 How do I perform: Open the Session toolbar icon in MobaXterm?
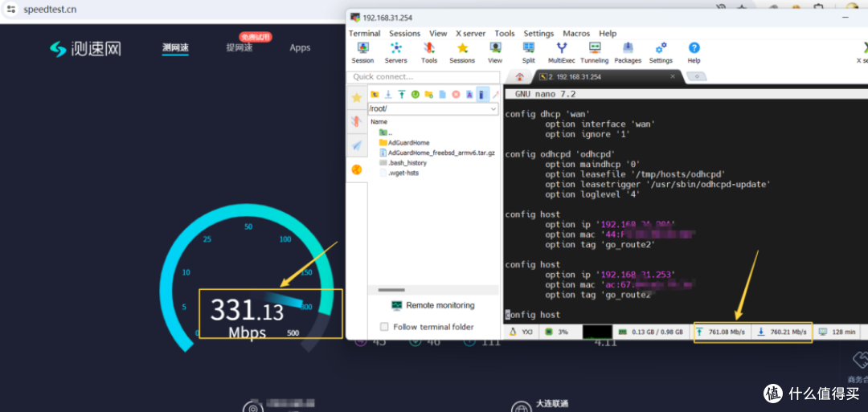(x=362, y=53)
